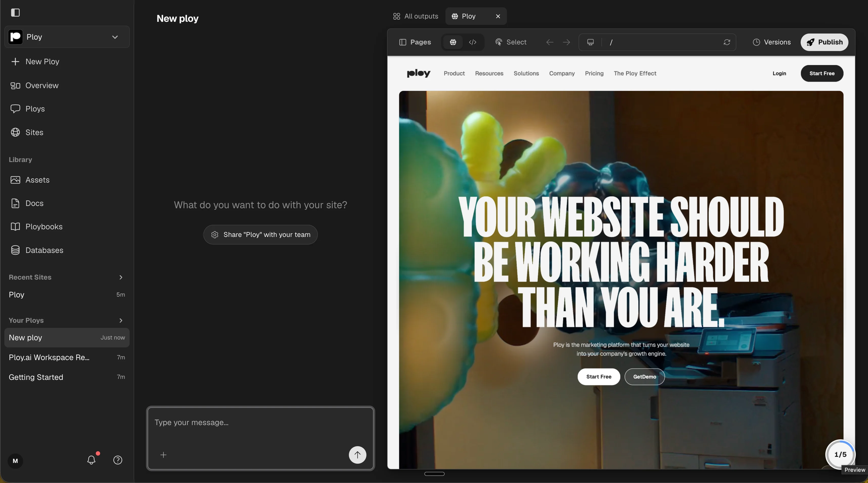The image size is (868, 483).
Task: Open 'Ploy.ai Workspace Re...' ploy
Action: (67, 357)
